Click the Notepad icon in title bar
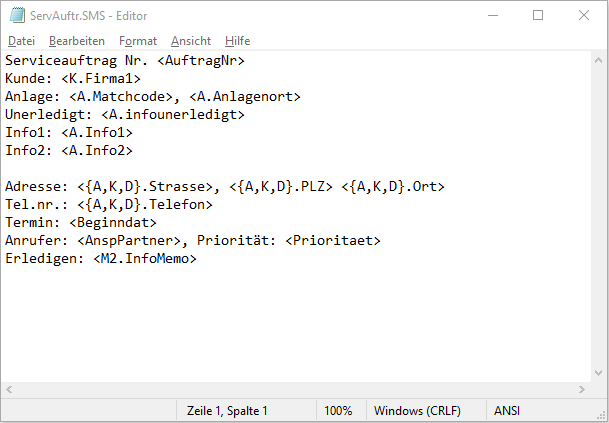This screenshot has height=423, width=609. 17,16
